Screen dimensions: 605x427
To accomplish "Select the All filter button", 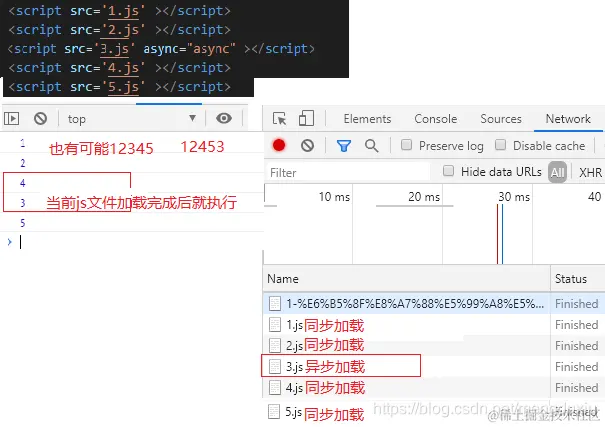I will pyautogui.click(x=557, y=172).
